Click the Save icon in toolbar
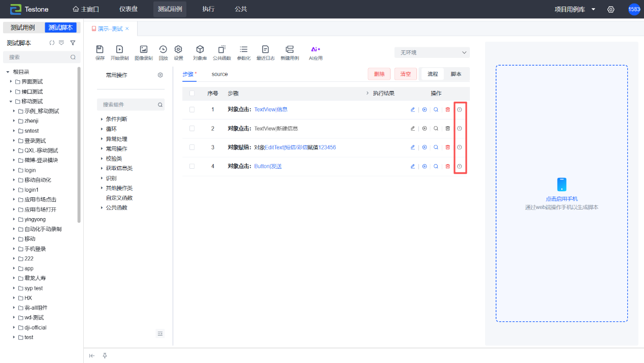Screen dimensions: 644x363 [x=100, y=52]
